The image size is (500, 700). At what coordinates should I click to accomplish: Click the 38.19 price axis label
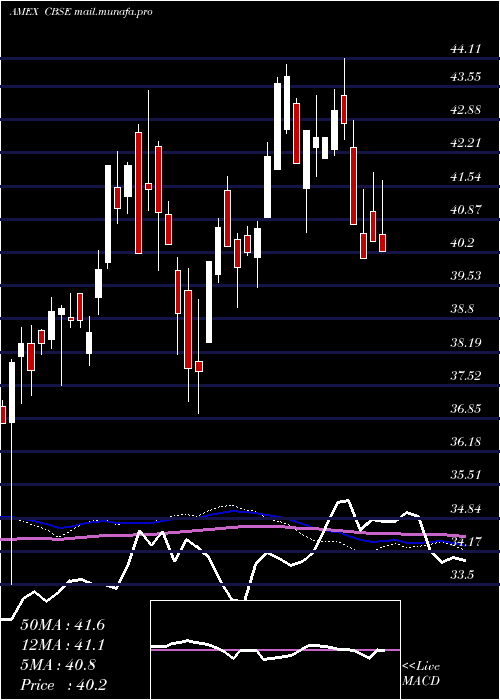466,342
